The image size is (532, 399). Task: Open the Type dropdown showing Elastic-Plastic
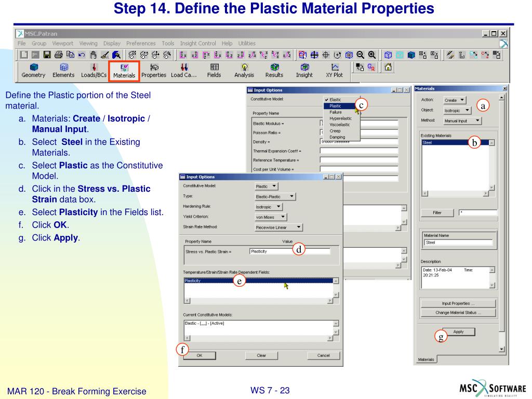click(x=275, y=196)
